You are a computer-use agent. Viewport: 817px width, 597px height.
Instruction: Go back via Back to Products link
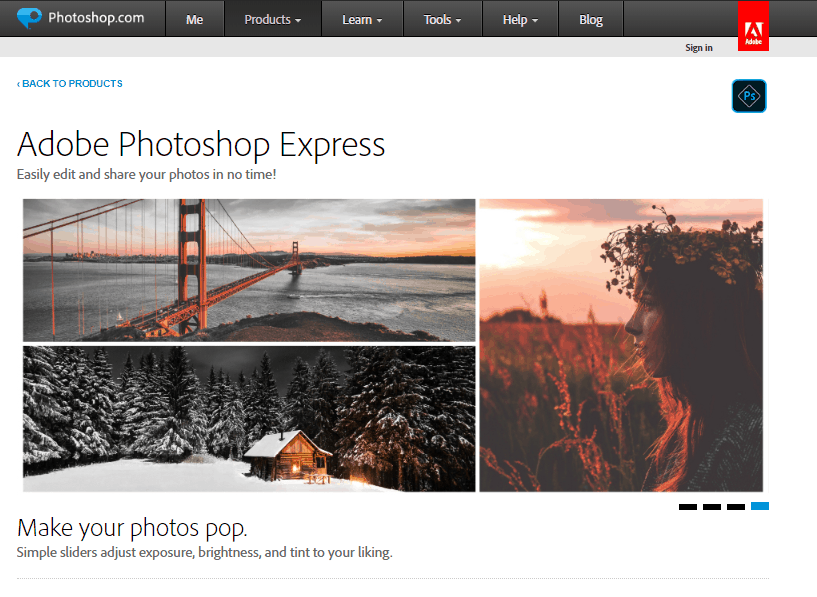click(x=69, y=83)
